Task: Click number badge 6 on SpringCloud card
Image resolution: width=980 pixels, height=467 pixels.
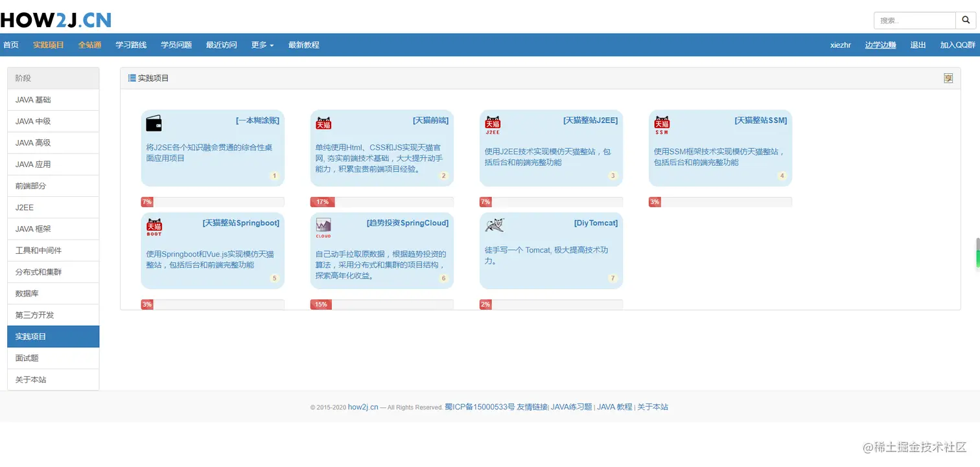Action: pyautogui.click(x=443, y=279)
